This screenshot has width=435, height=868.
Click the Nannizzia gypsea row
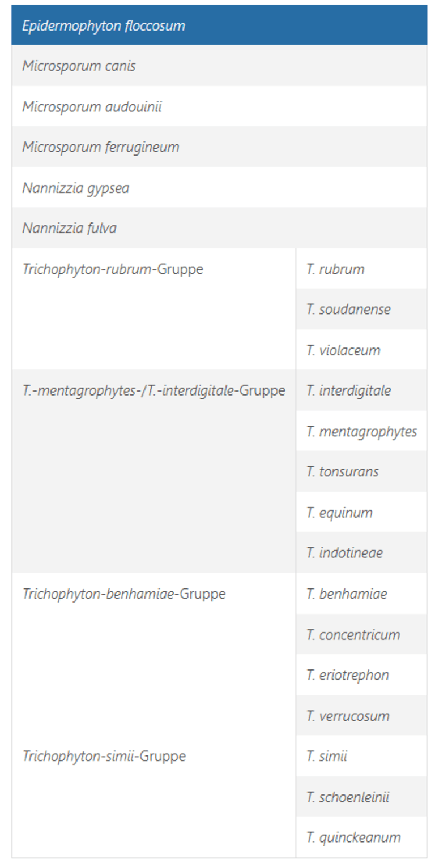point(76,188)
